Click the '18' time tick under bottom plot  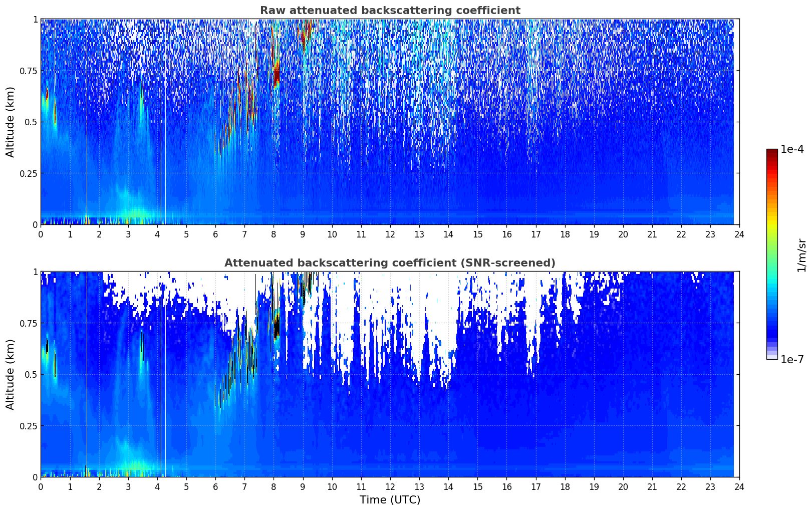coord(565,487)
